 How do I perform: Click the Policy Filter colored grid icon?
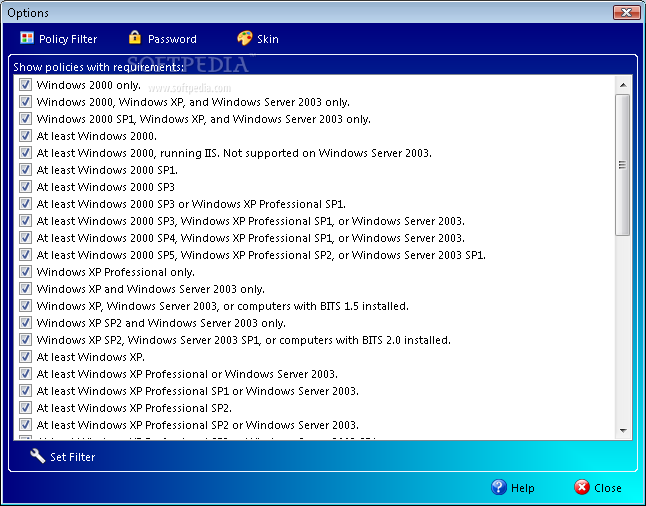pyautogui.click(x=27, y=38)
